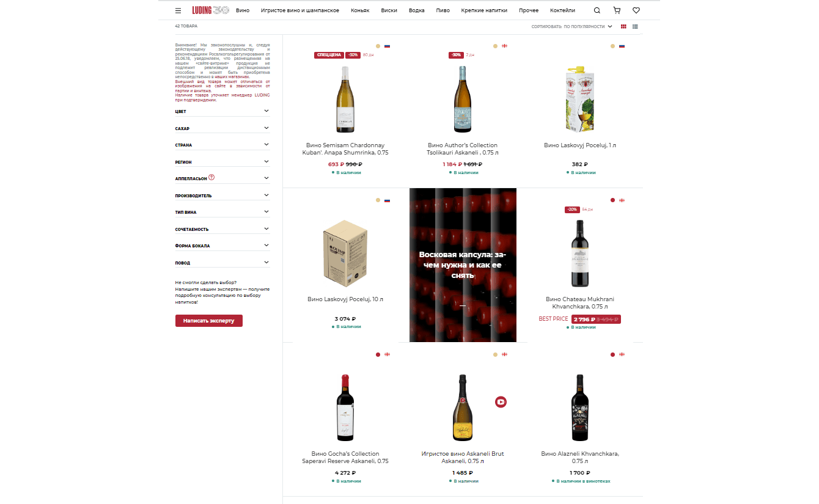The width and height of the screenshot is (819, 504).
Task: Open favorites heart icon
Action: click(x=636, y=10)
